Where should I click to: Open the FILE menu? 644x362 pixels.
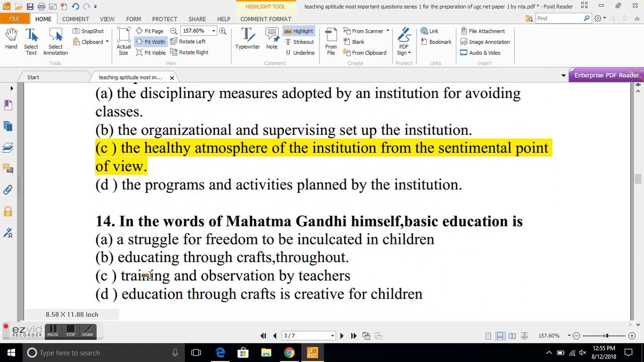15,19
